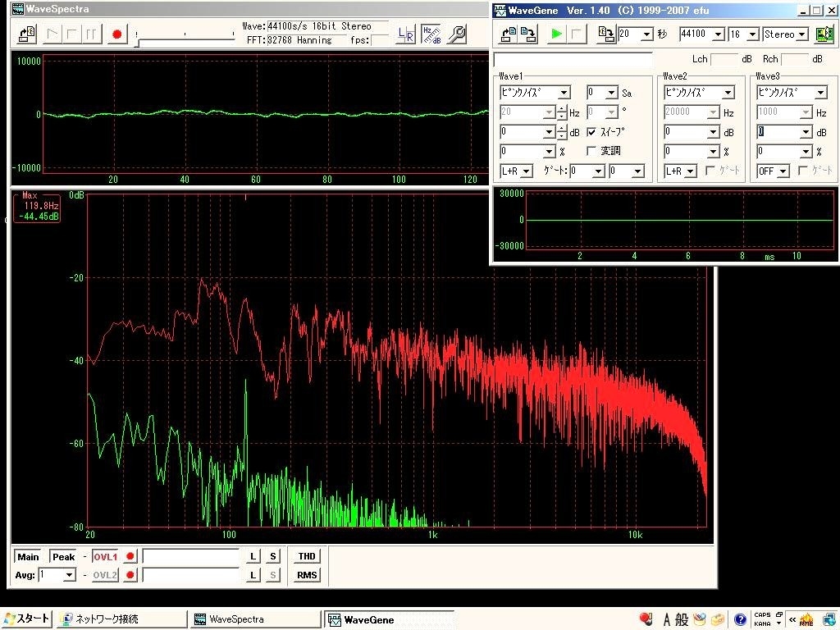Toggle the Peak hold button

click(63, 557)
